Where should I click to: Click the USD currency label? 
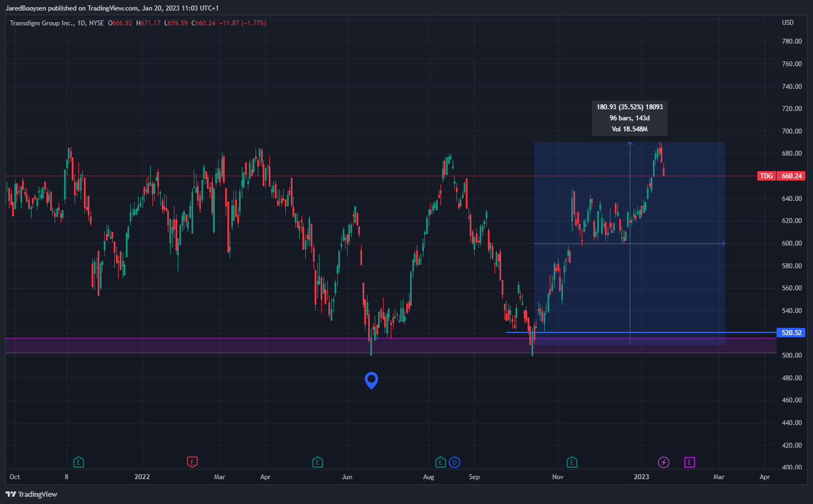[788, 23]
